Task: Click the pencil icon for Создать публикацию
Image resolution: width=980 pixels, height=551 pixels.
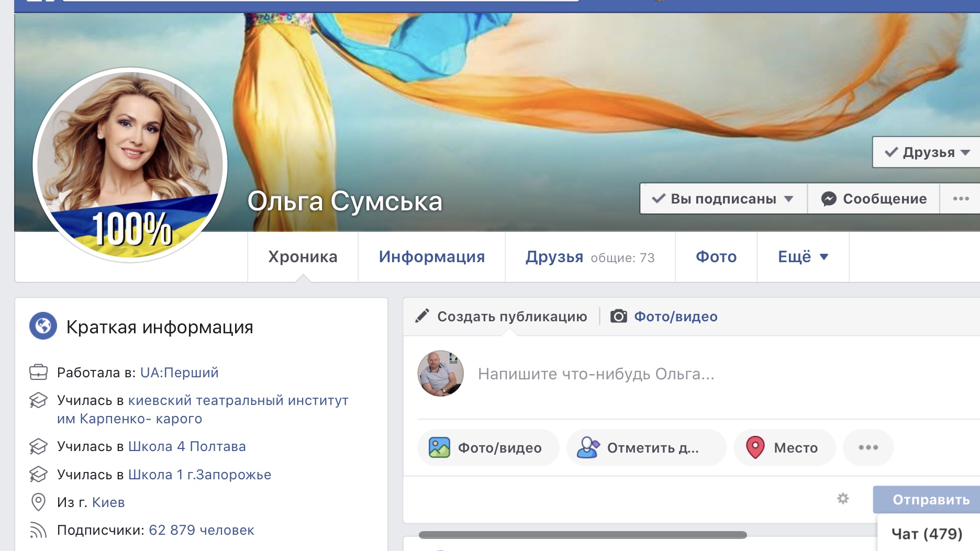Action: (422, 316)
